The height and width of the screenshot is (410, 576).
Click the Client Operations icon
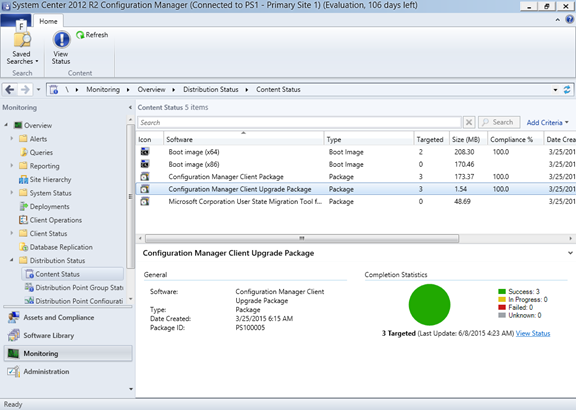(23, 220)
